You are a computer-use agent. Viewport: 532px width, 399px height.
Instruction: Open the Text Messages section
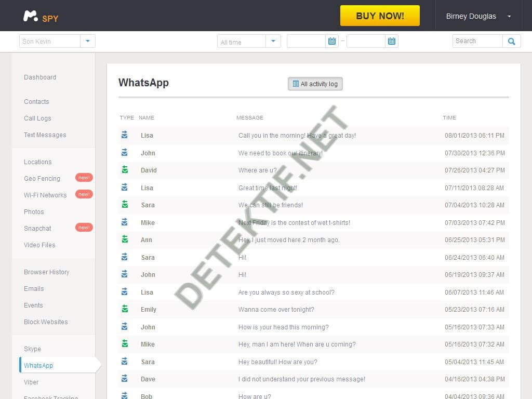pyautogui.click(x=45, y=135)
